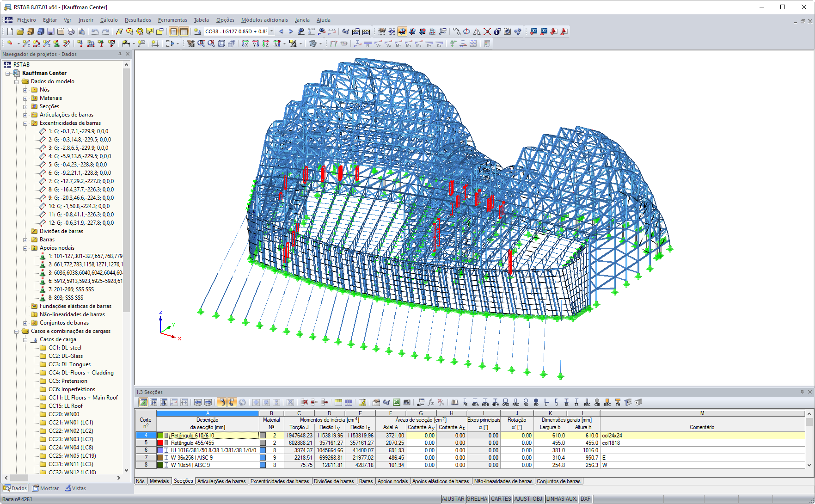815x504 pixels.
Task: Open the CO38 load combination dropdown
Action: [273, 31]
